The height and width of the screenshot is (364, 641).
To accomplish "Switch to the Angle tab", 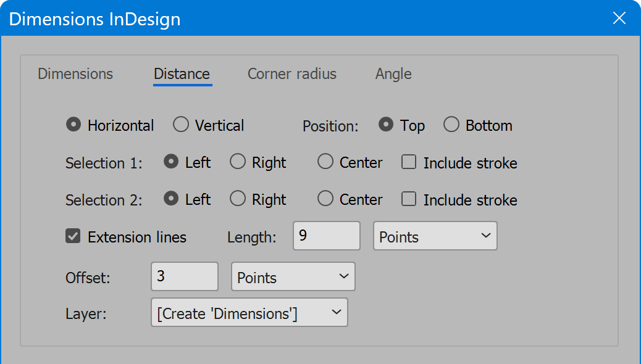I will [393, 74].
